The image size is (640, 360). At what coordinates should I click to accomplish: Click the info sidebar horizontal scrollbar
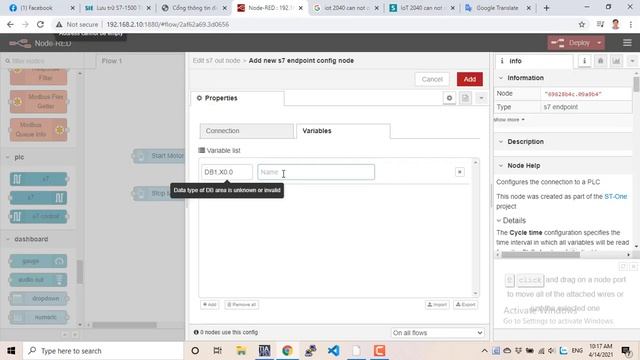540,254
